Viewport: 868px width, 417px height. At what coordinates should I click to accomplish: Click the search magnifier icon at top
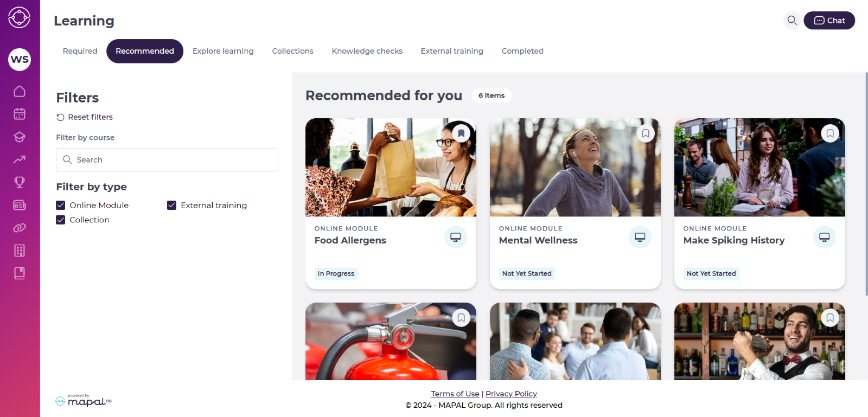792,21
